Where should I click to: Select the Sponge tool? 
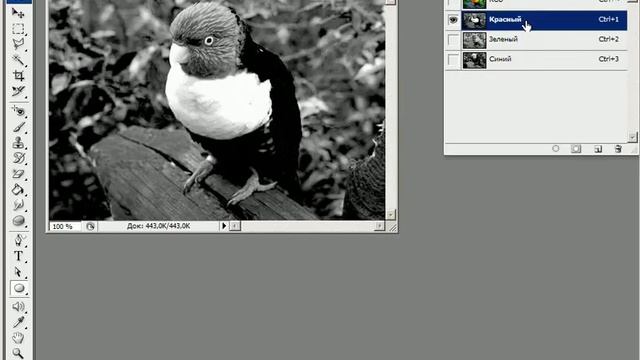click(18, 221)
